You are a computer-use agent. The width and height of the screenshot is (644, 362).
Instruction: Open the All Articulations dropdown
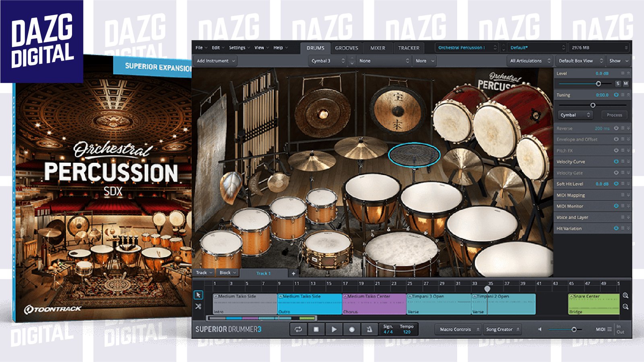click(530, 61)
